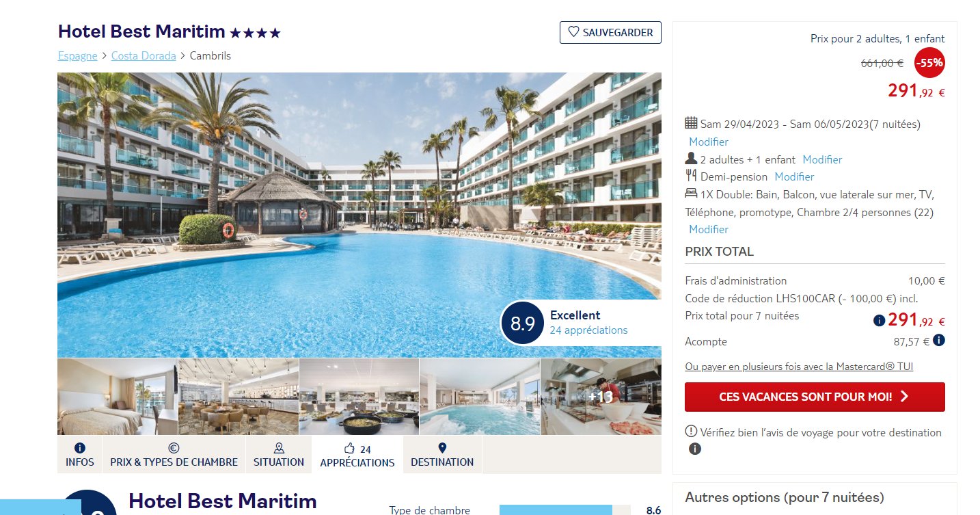Open the Costa Dorada breadcrumb link

pos(144,56)
